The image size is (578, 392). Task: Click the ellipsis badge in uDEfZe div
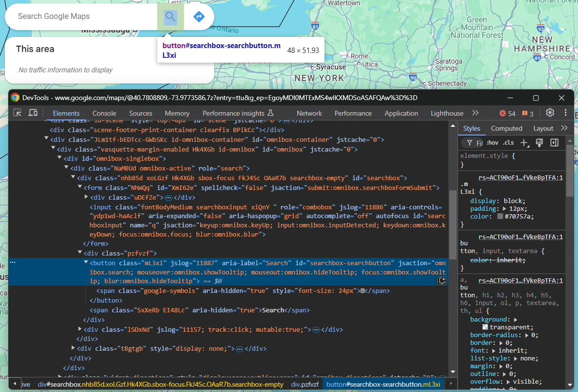pyautogui.click(x=169, y=198)
